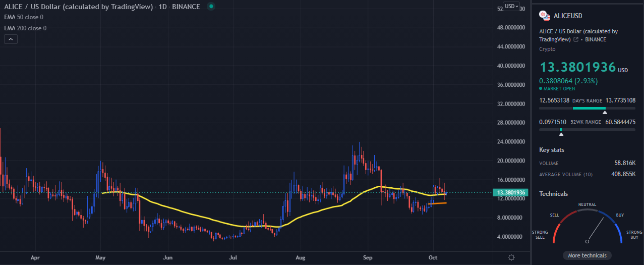Click 52-week high value 60.5844475
644x265 pixels.
coord(620,122)
